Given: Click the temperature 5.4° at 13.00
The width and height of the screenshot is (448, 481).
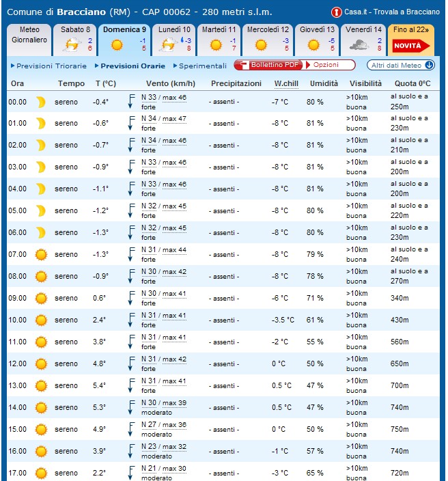Looking at the screenshot, I should 99,385.
